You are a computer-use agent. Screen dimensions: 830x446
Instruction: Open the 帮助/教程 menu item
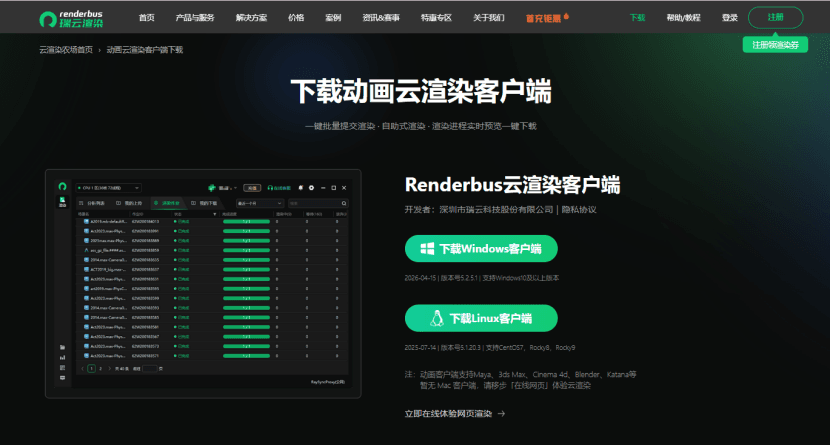click(x=683, y=18)
